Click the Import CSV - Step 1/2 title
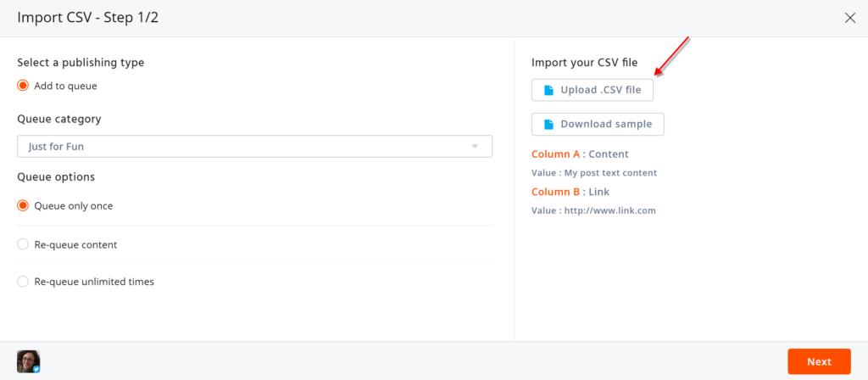This screenshot has width=868, height=380. point(88,18)
